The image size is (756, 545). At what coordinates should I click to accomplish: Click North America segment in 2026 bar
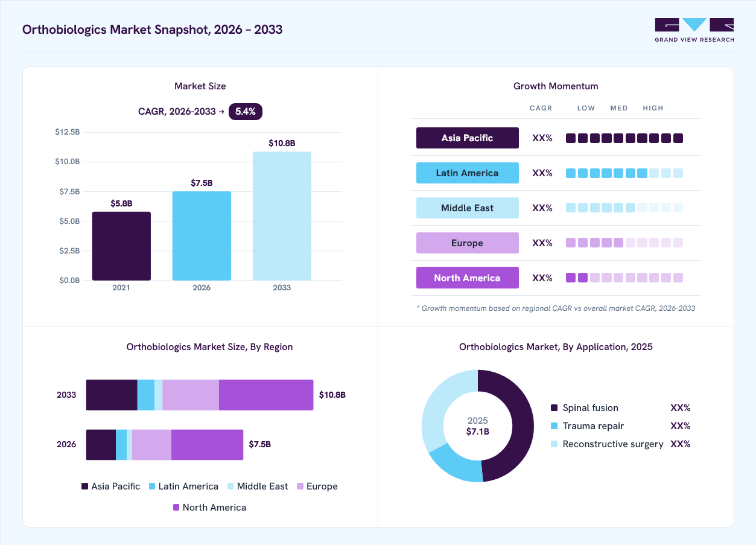pos(208,445)
